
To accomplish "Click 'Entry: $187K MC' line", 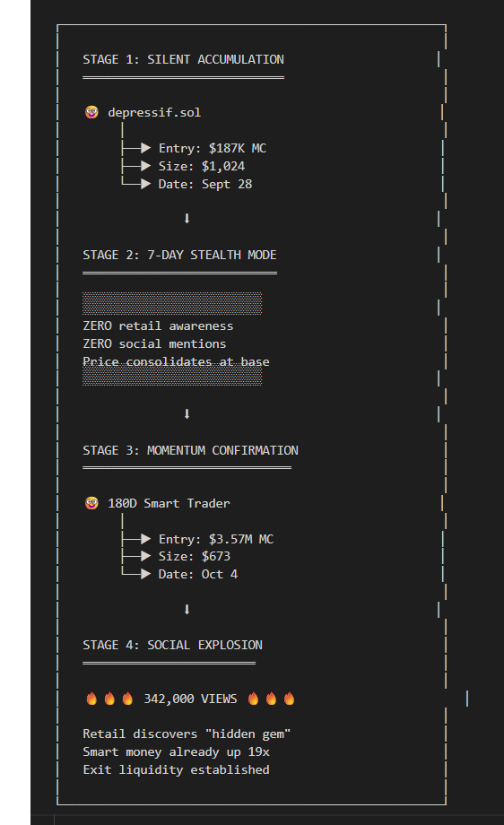I will 212,148.
